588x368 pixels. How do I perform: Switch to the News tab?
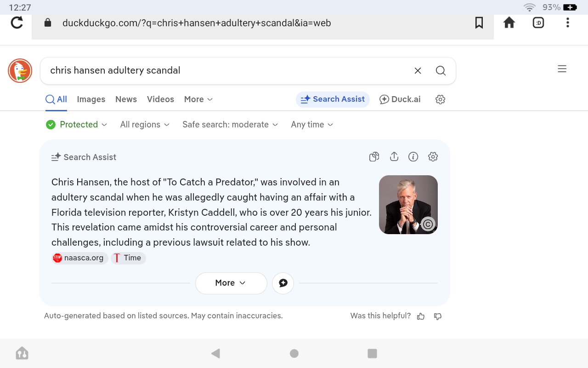[x=126, y=99]
